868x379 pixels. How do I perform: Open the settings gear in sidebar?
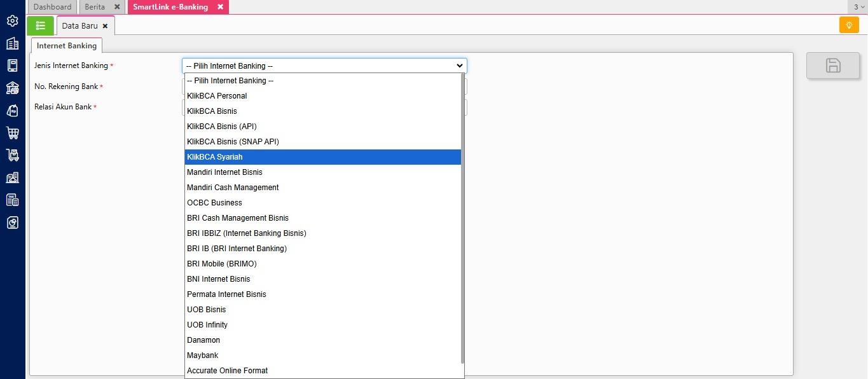point(12,21)
